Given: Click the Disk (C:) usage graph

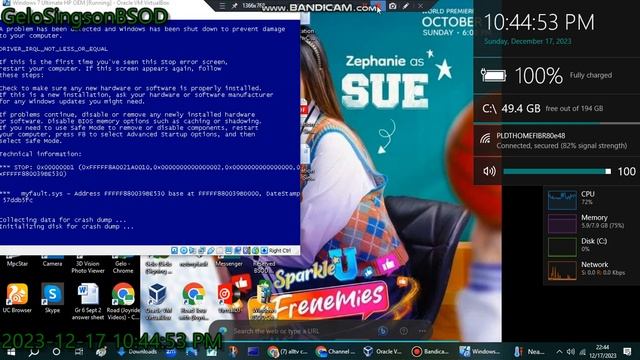Looking at the screenshot, I should click(x=562, y=247).
